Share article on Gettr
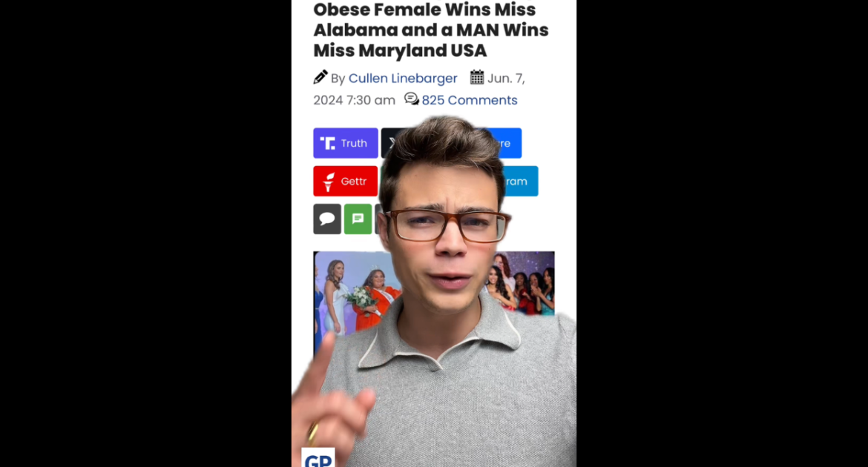This screenshot has height=467, width=868. [x=346, y=181]
